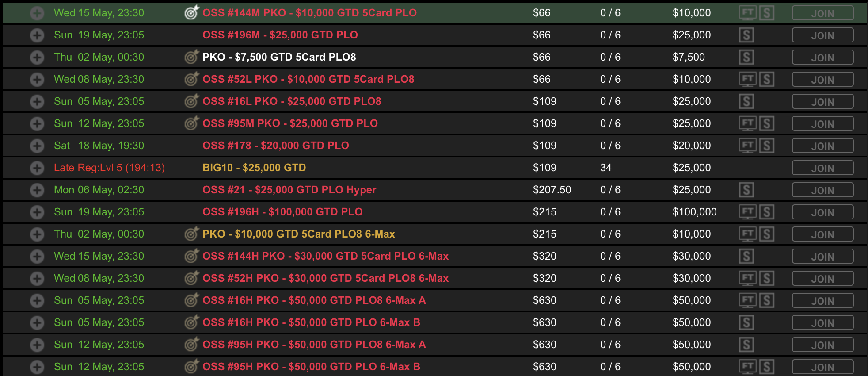The height and width of the screenshot is (376, 868).
Task: Click S icon for OSS #95H PLO8 6-Max A
Action: click(x=746, y=345)
